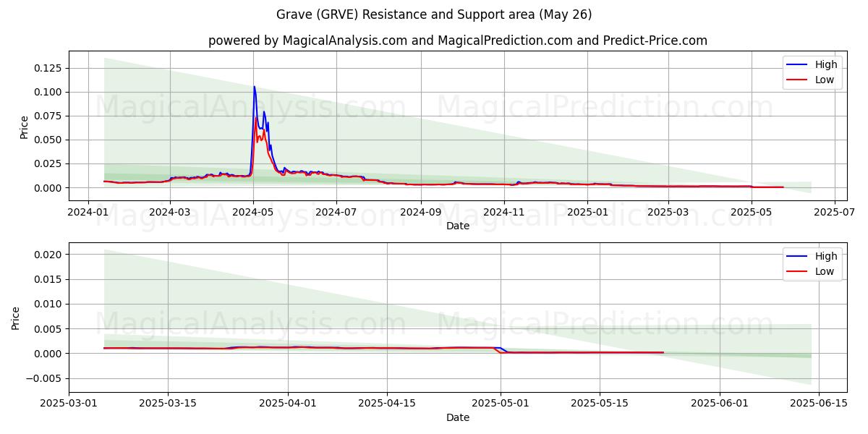This screenshot has height=434, width=868.
Task: Click '2025-01' x-axis tick label
Action: pyautogui.click(x=587, y=213)
